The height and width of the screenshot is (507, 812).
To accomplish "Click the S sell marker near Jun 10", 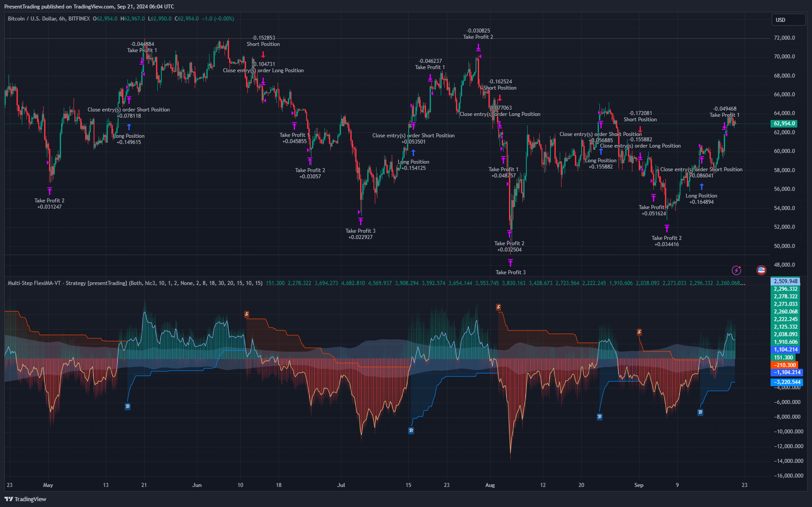I will tap(246, 314).
